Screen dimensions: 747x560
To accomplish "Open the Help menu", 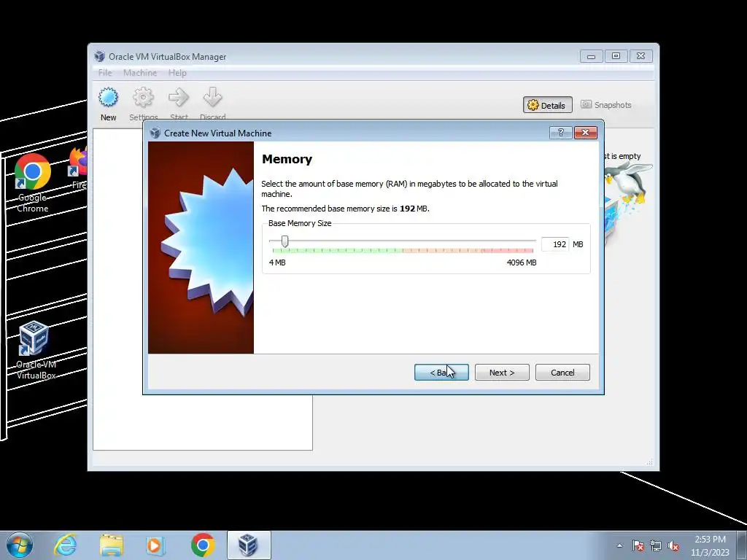I will click(x=177, y=73).
